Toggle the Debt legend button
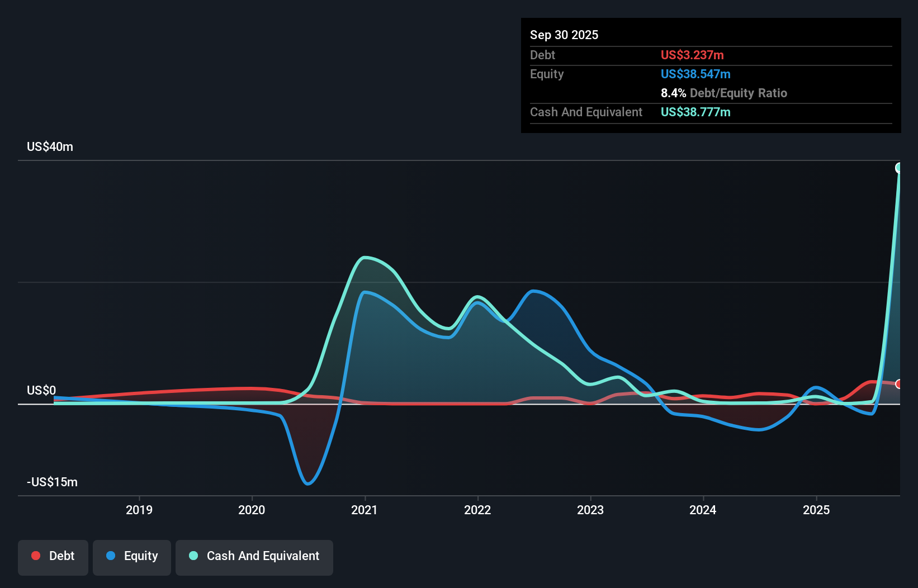This screenshot has width=918, height=588. (x=53, y=557)
